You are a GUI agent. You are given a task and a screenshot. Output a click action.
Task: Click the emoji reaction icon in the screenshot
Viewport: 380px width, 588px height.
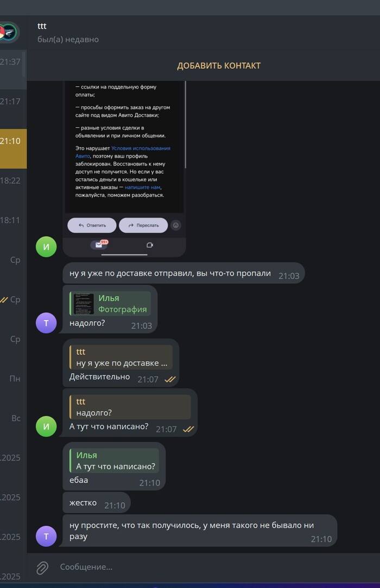(175, 225)
